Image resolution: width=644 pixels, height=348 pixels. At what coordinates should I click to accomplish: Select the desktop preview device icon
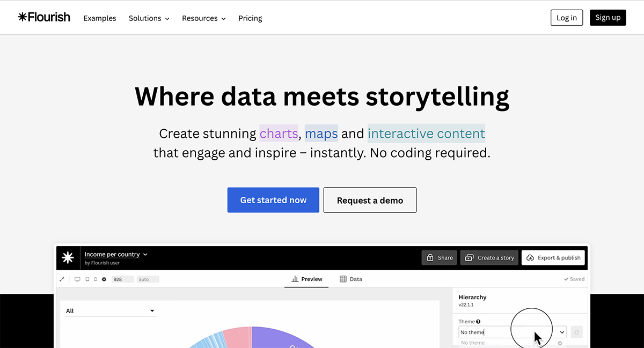[77, 279]
